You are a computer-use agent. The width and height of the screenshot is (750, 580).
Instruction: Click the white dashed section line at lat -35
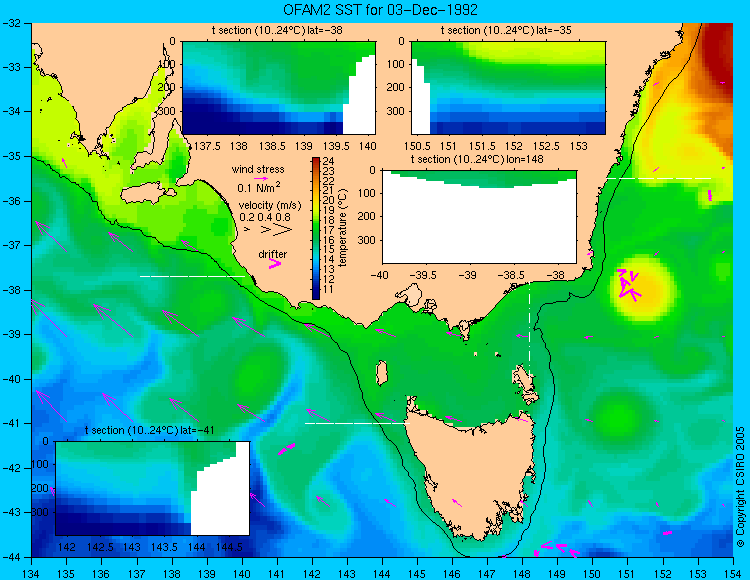pos(659,178)
